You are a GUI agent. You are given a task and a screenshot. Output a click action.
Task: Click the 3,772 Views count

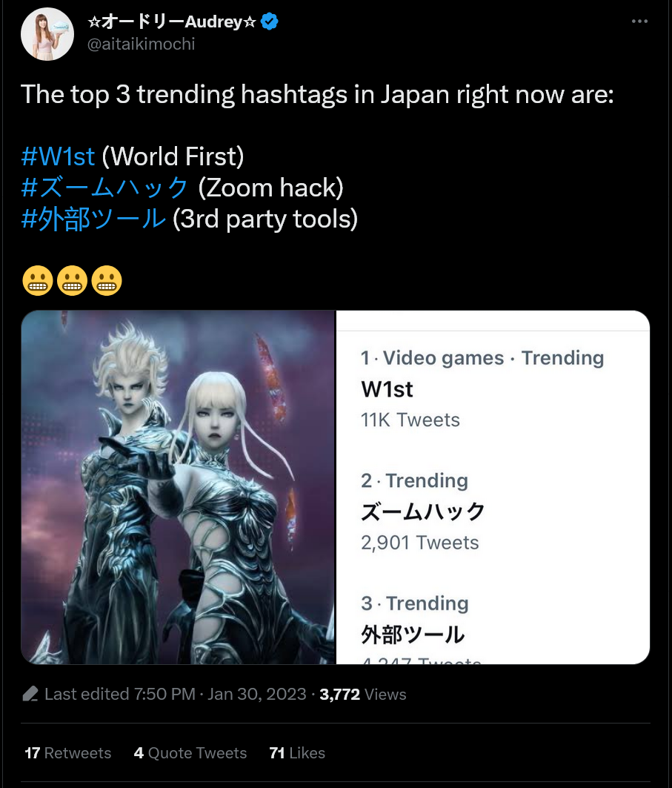[x=362, y=694]
